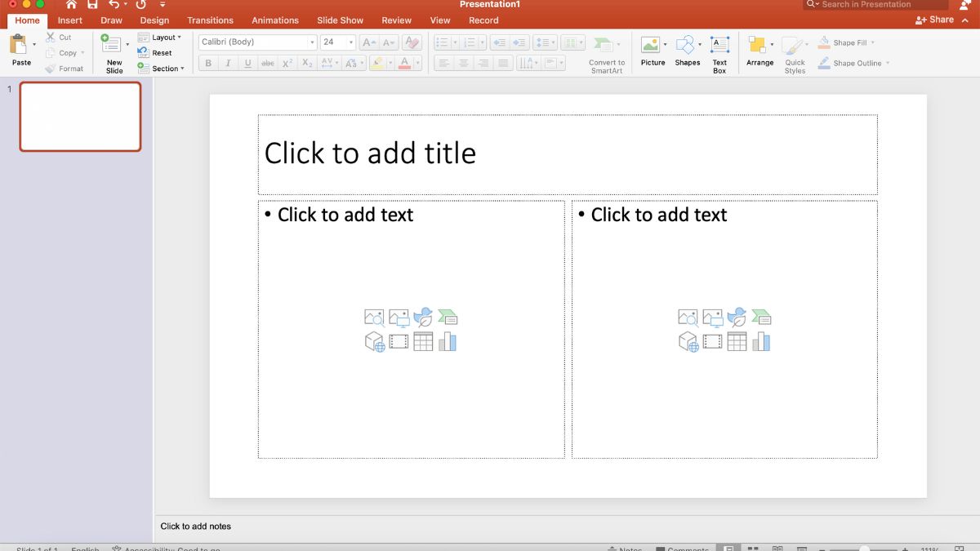The image size is (980, 551).
Task: Open the Picture insert tool
Action: 653,52
